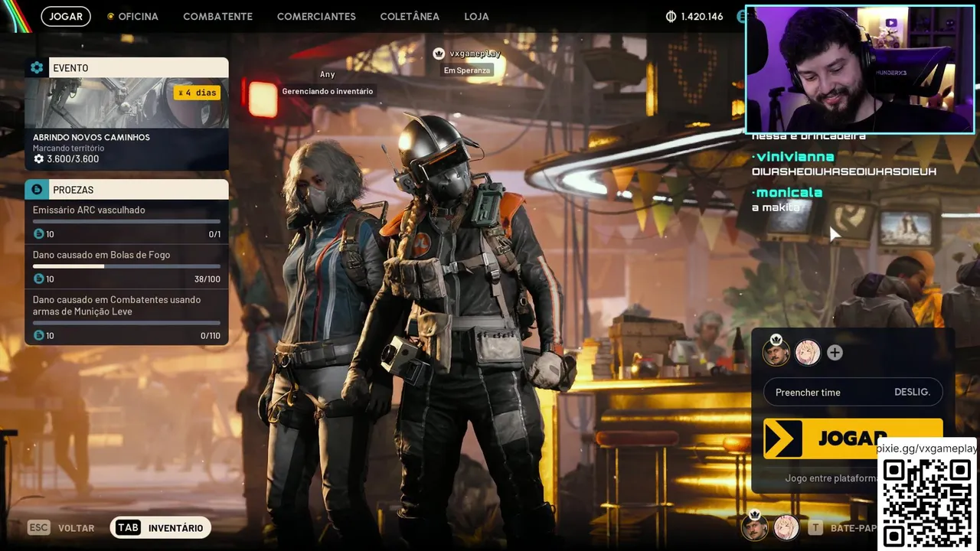The image size is (980, 551).
Task: Toggle Preencher time DESLIG. switch
Action: click(853, 392)
